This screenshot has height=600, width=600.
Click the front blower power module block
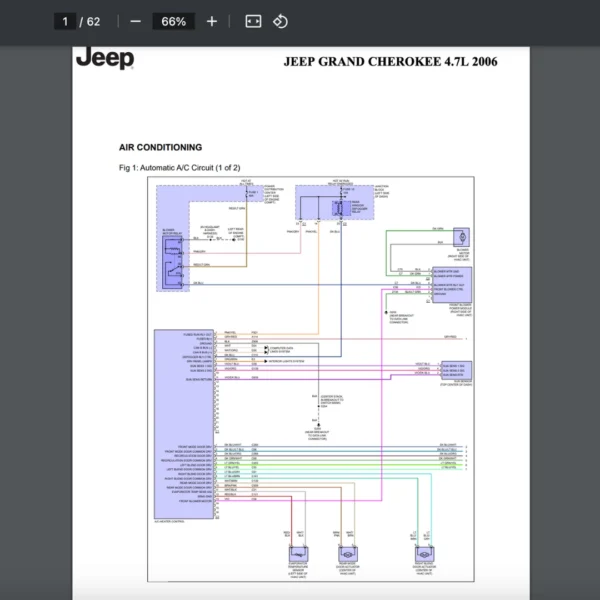pyautogui.click(x=450, y=283)
